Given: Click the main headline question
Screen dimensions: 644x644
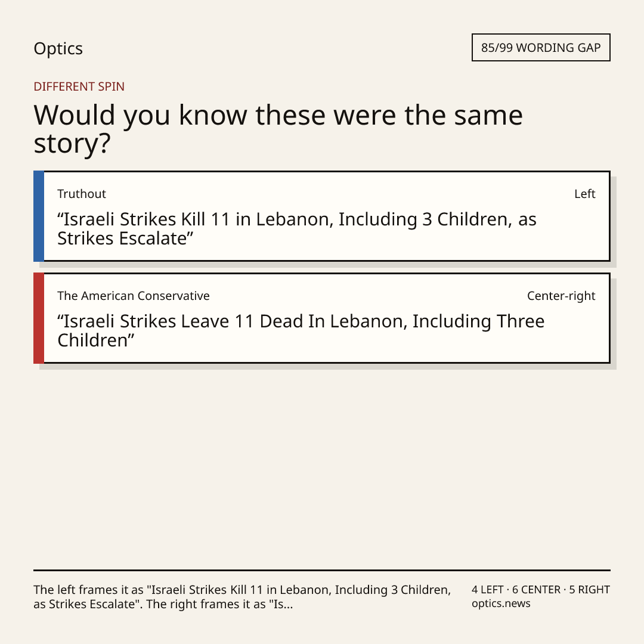Looking at the screenshot, I should (278, 129).
